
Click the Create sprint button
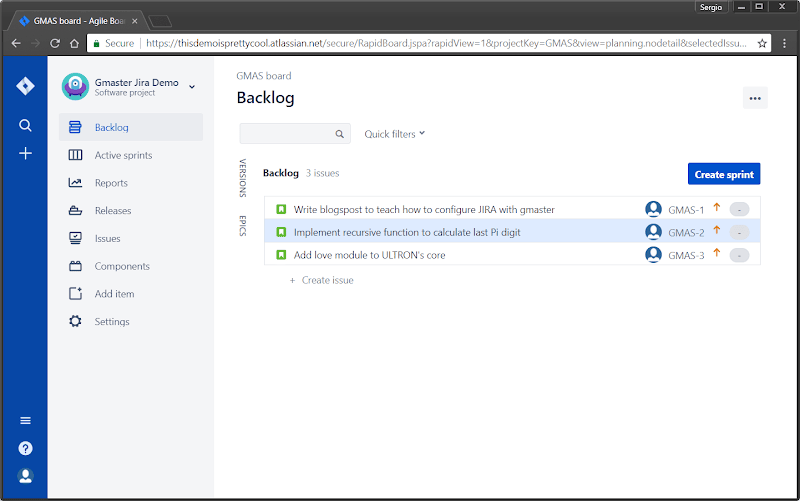pos(724,174)
